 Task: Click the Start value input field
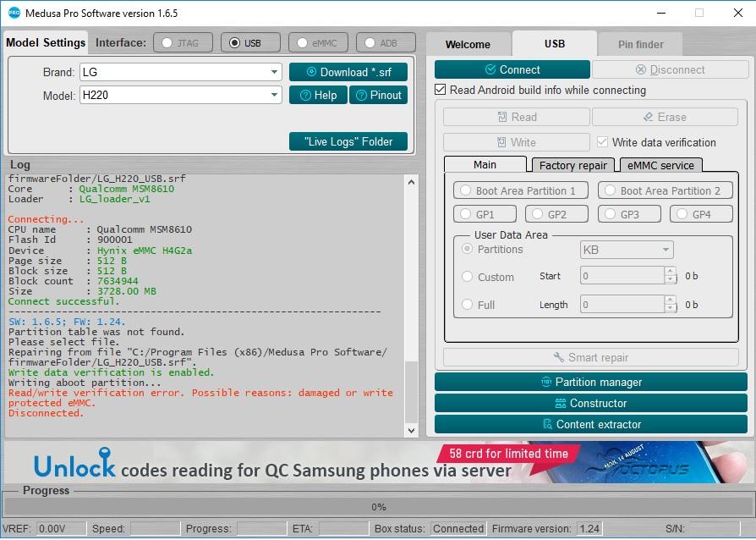[622, 276]
